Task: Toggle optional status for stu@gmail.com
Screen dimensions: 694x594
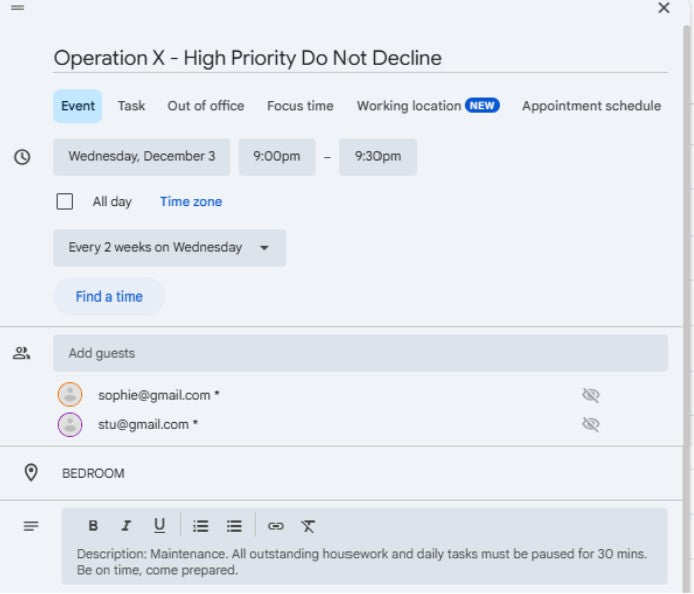Action: coord(591,424)
